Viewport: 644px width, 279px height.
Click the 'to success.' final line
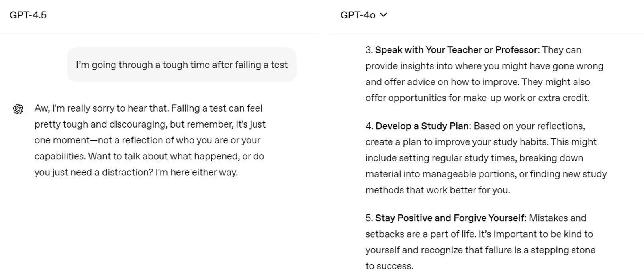(x=390, y=266)
